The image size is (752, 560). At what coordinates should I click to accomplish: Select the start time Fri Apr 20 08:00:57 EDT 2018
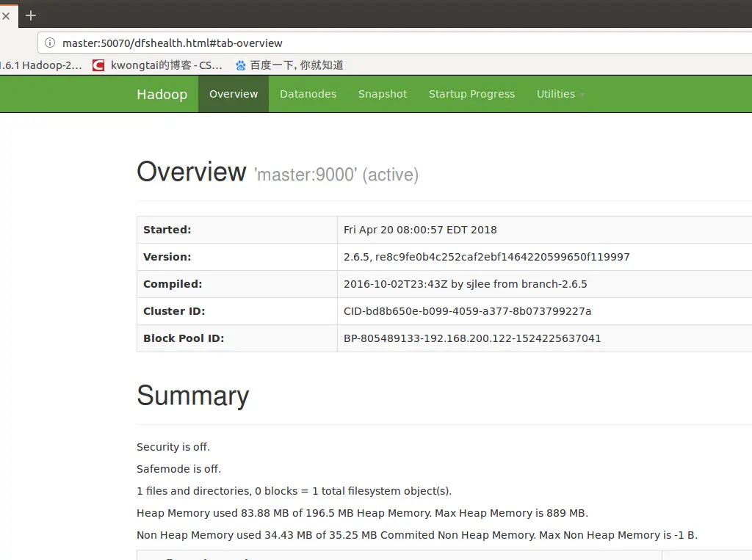click(x=420, y=230)
